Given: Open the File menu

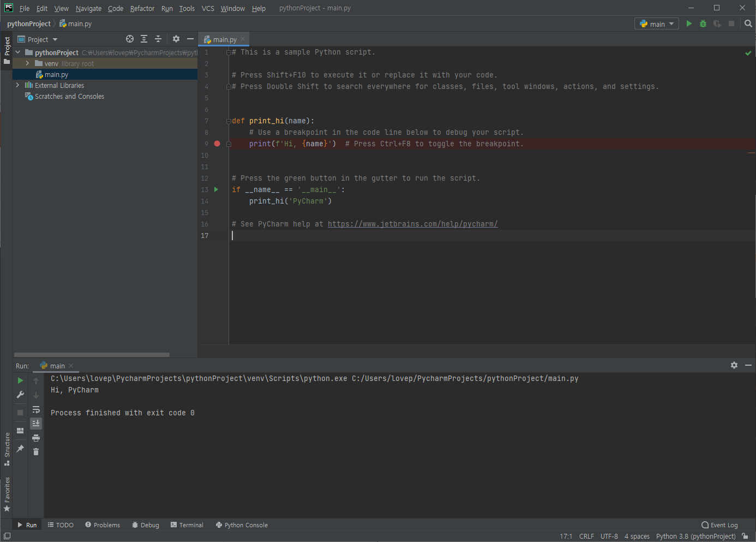Looking at the screenshot, I should click(x=25, y=8).
